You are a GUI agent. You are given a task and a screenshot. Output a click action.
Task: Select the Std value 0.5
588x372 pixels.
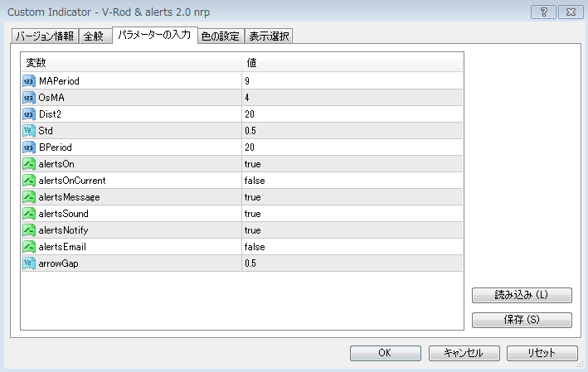(250, 131)
